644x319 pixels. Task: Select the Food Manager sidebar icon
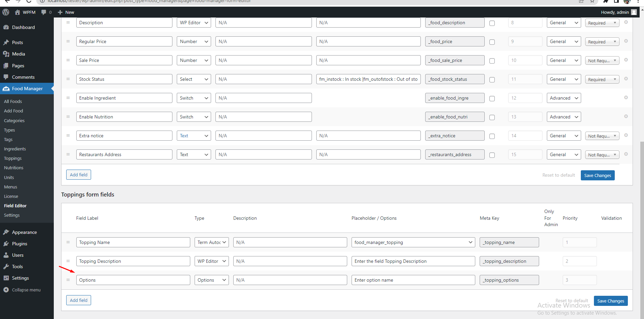pyautogui.click(x=6, y=88)
